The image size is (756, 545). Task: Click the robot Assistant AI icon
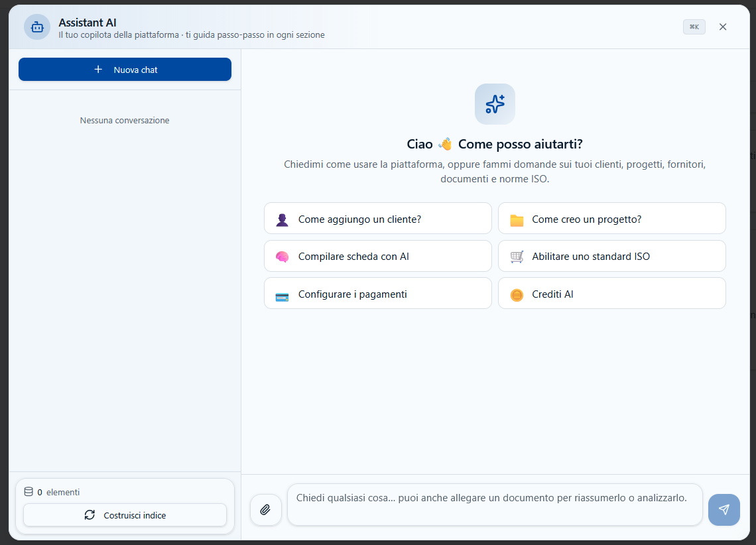click(37, 27)
